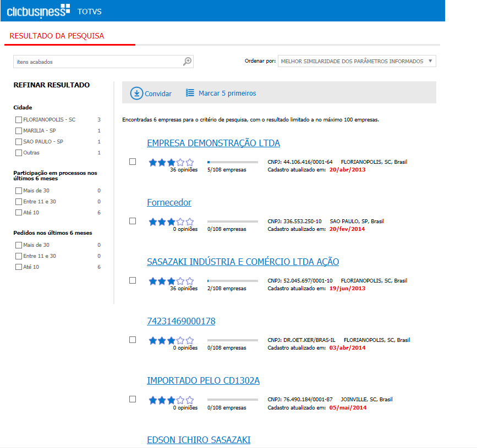Click star rating of EMPRESA DEMONSTRAÇÃO LTDA
The height and width of the screenshot is (448, 477).
point(171,162)
